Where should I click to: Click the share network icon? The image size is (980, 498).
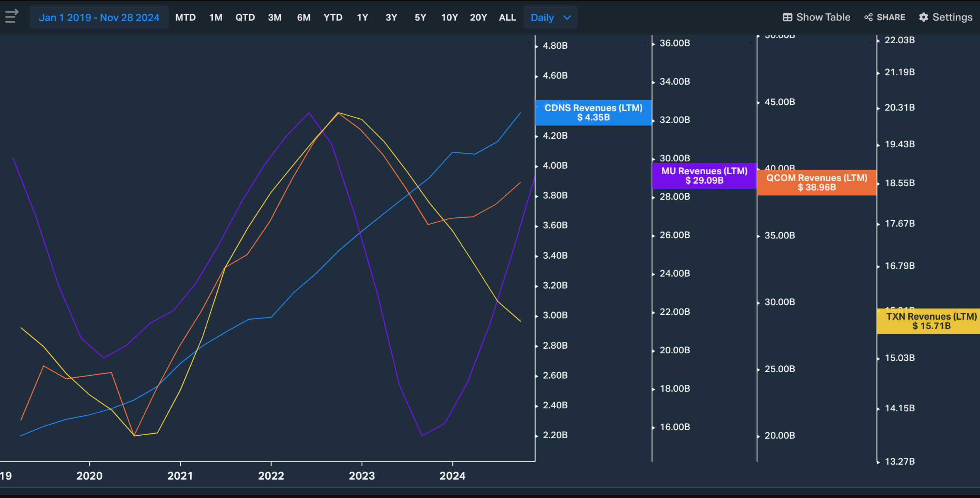pos(868,17)
